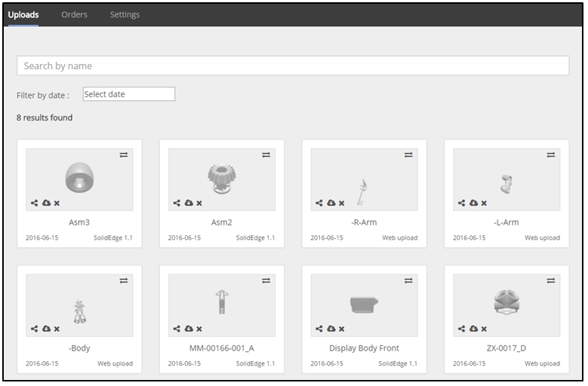Open the Asm2 gear thumbnail
Screen dimensions: 588x386
pyautogui.click(x=222, y=179)
